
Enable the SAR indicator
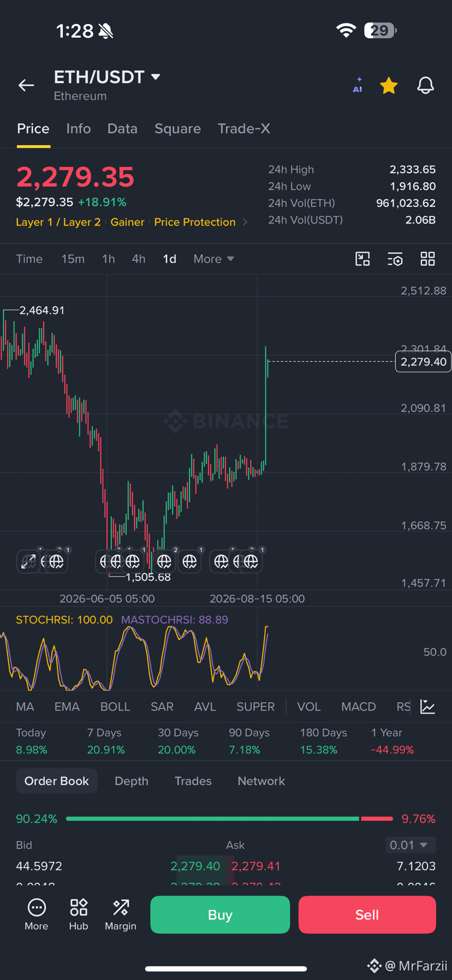[x=162, y=706]
